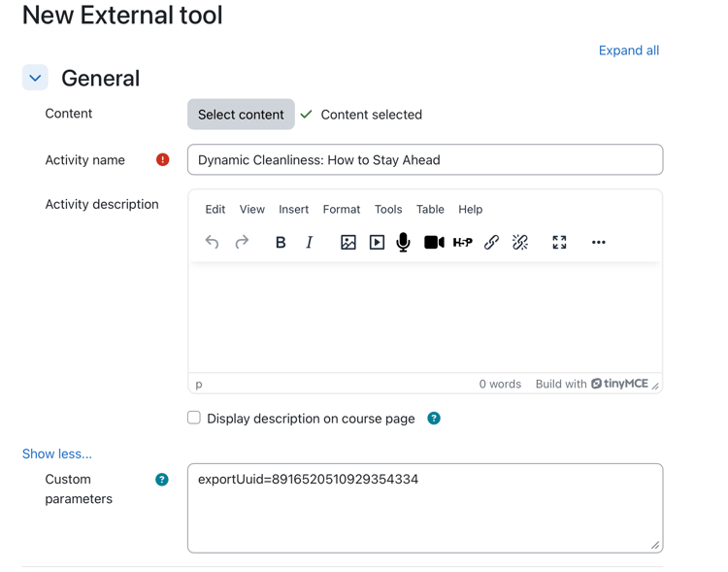Click the Select content button
This screenshot has height=572, width=728.
click(x=241, y=115)
